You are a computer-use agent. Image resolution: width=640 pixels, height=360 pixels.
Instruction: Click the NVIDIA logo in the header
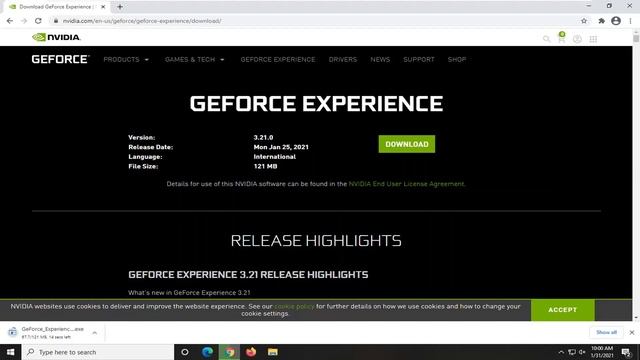[x=56, y=38]
